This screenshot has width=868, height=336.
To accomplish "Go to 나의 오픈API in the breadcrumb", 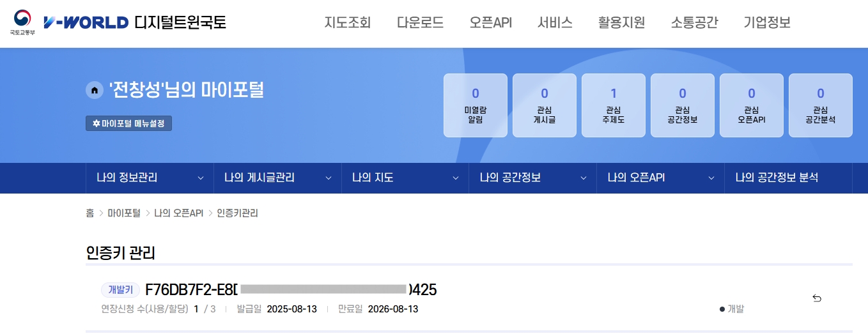I will pos(179,213).
